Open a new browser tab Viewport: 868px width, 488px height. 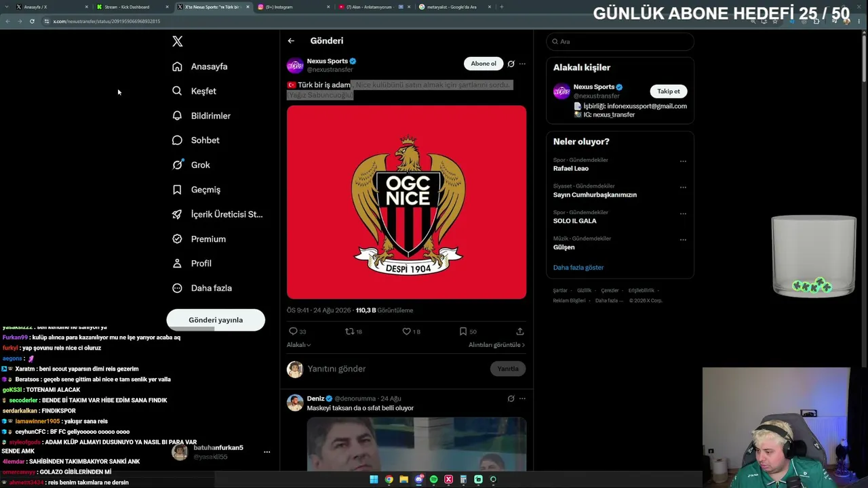tap(502, 7)
